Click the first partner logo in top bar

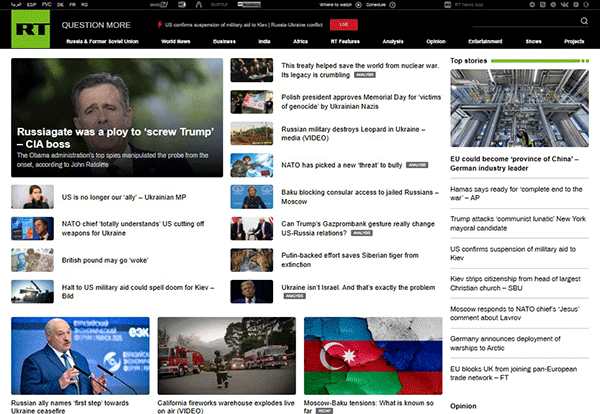point(159,5)
